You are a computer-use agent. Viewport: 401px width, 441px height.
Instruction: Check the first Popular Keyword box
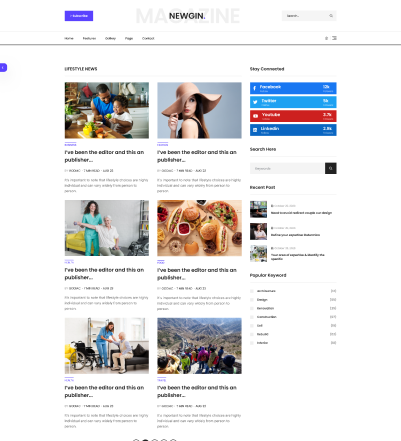252,291
